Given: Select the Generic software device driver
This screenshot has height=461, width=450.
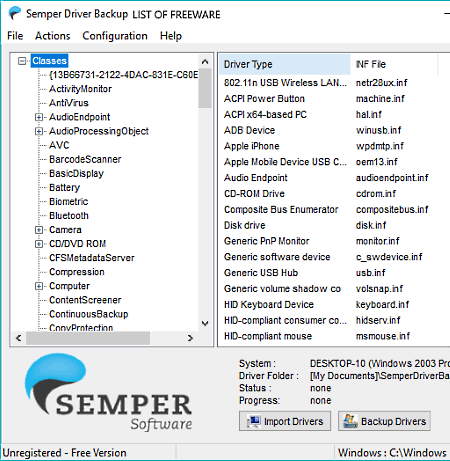Looking at the screenshot, I should coord(277,257).
